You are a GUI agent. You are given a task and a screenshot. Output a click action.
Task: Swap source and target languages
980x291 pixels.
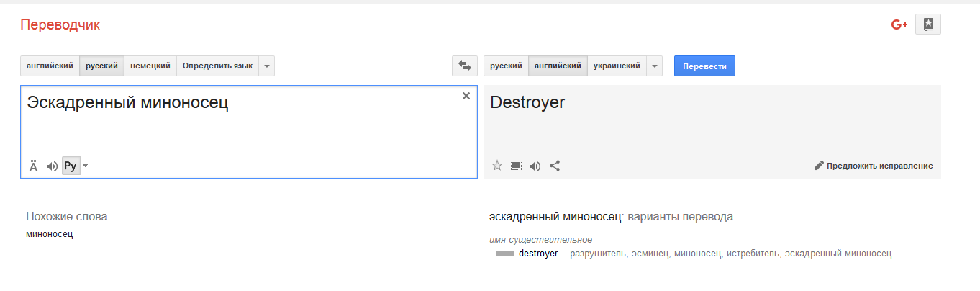point(464,66)
